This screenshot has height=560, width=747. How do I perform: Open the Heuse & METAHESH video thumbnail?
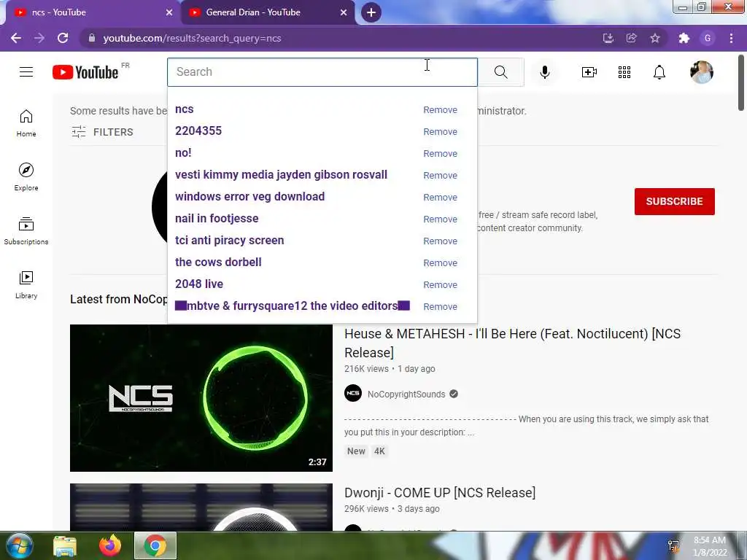pos(201,398)
